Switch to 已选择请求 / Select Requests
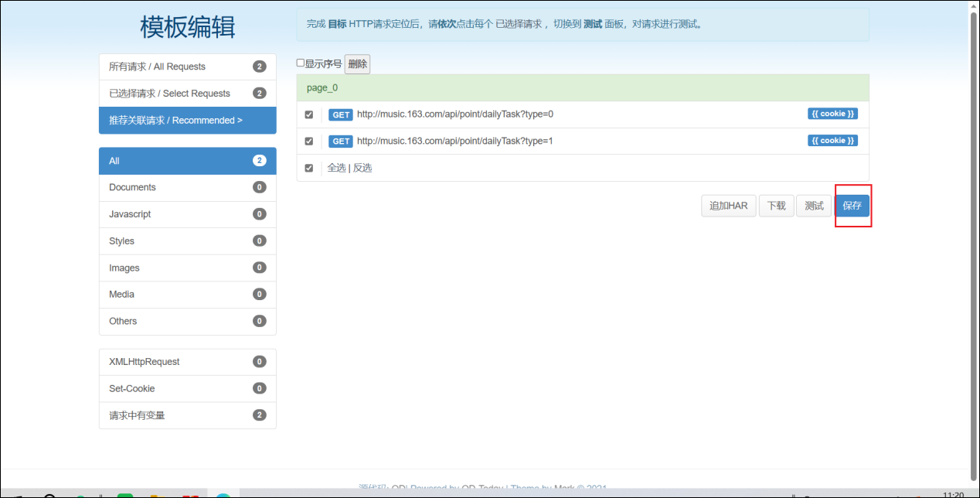The width and height of the screenshot is (980, 498). [x=187, y=94]
